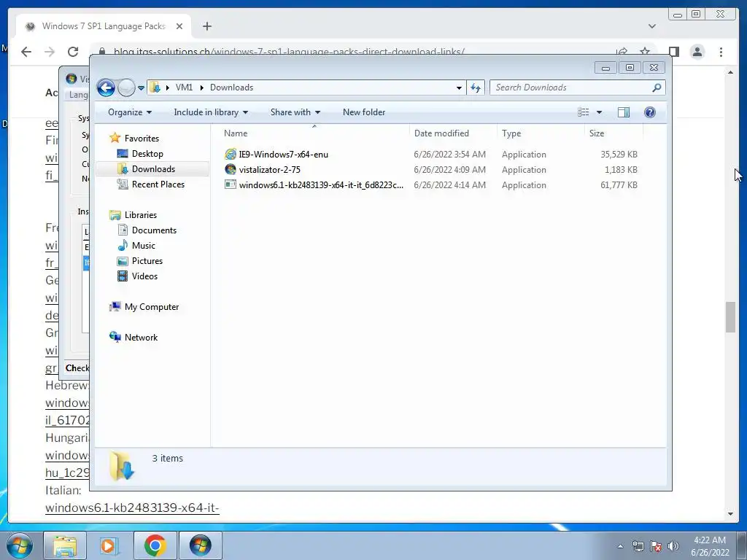The image size is (747, 560).
Task: Click the VM1 breadcrumb in address bar
Action: point(184,87)
